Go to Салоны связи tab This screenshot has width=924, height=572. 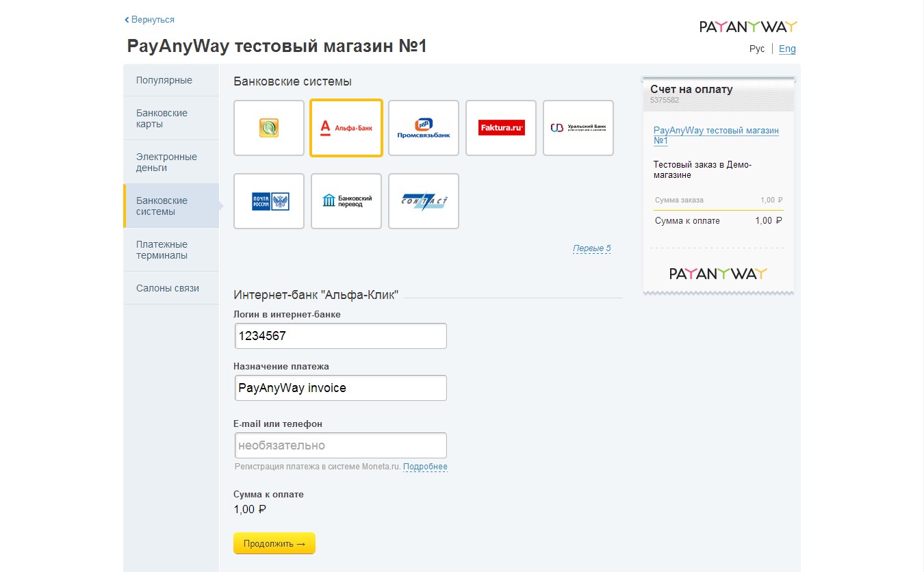click(x=171, y=288)
